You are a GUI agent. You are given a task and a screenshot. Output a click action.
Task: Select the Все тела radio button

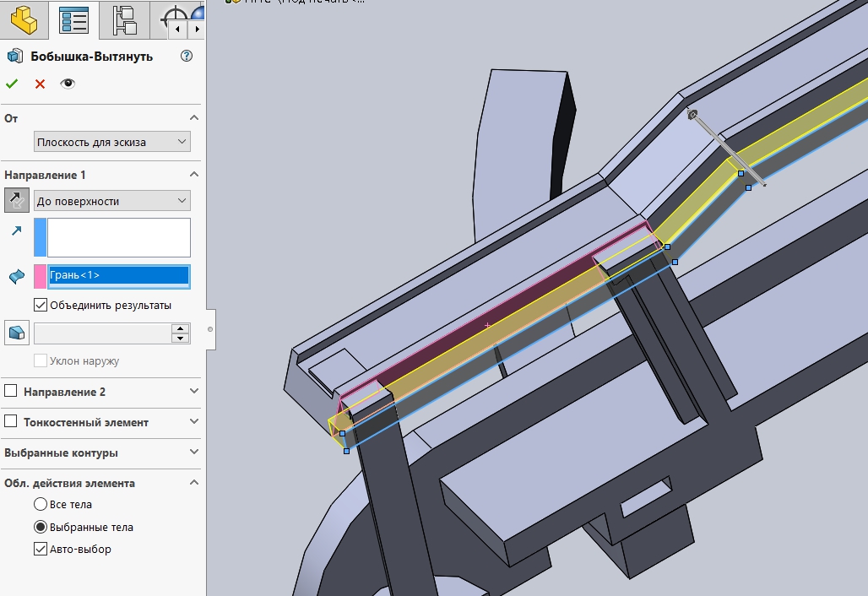point(40,504)
